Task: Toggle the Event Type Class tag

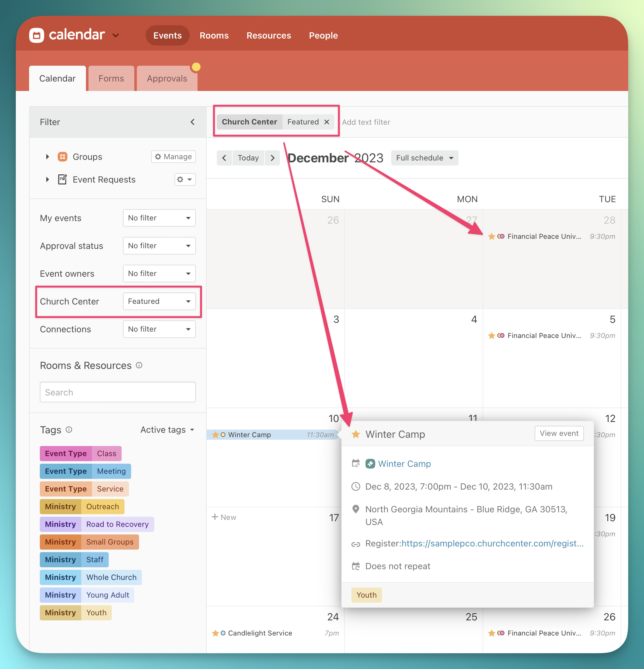Action: tap(81, 453)
